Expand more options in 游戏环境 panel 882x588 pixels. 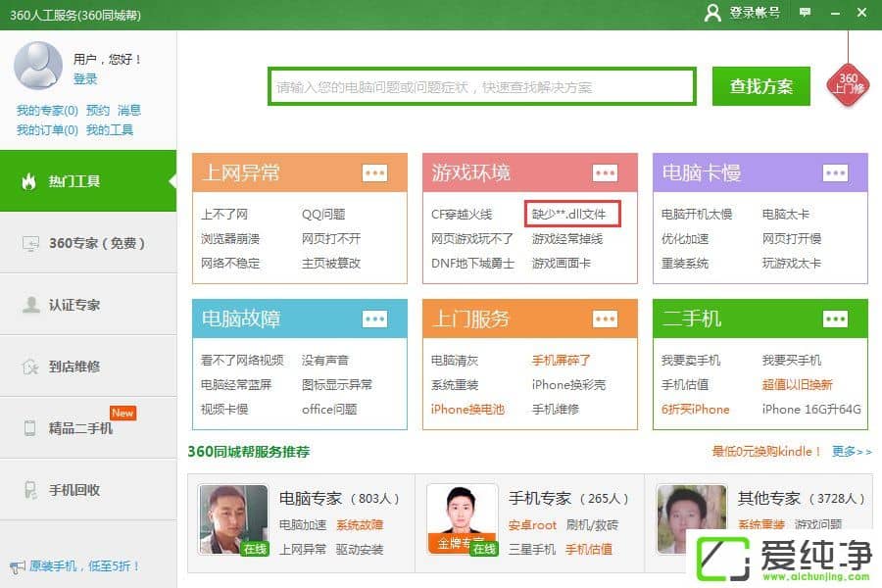coord(605,173)
